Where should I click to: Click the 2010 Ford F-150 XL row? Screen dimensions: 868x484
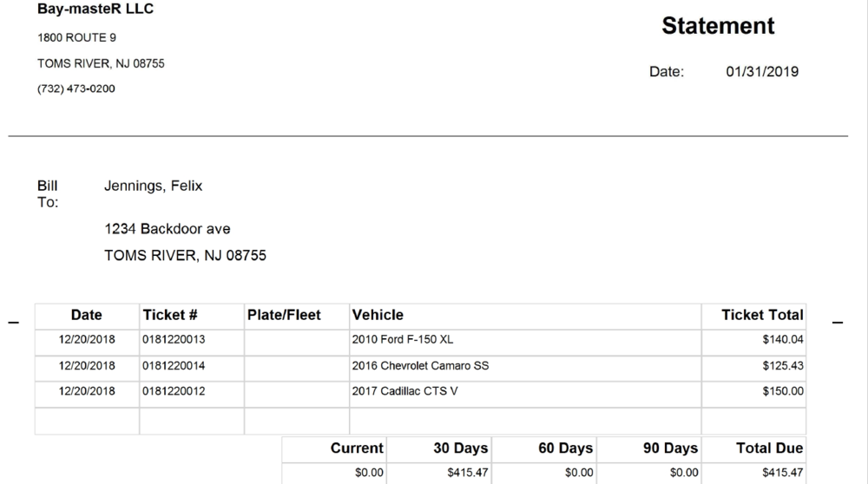(420, 343)
